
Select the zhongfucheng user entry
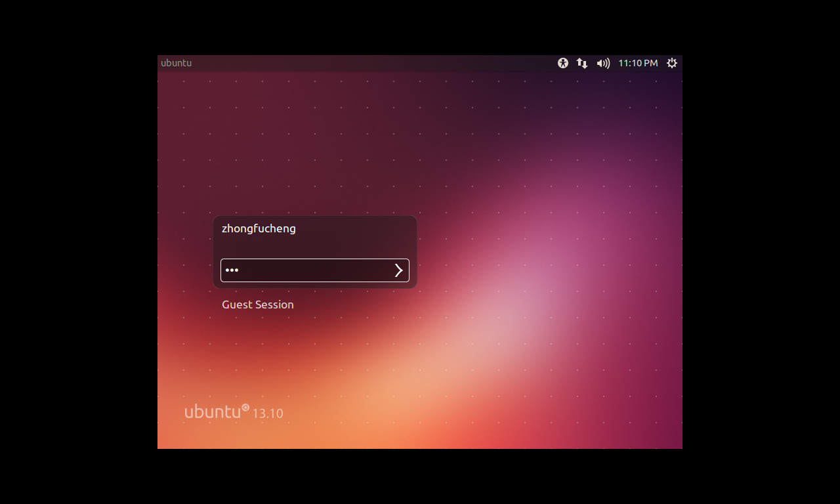click(258, 228)
